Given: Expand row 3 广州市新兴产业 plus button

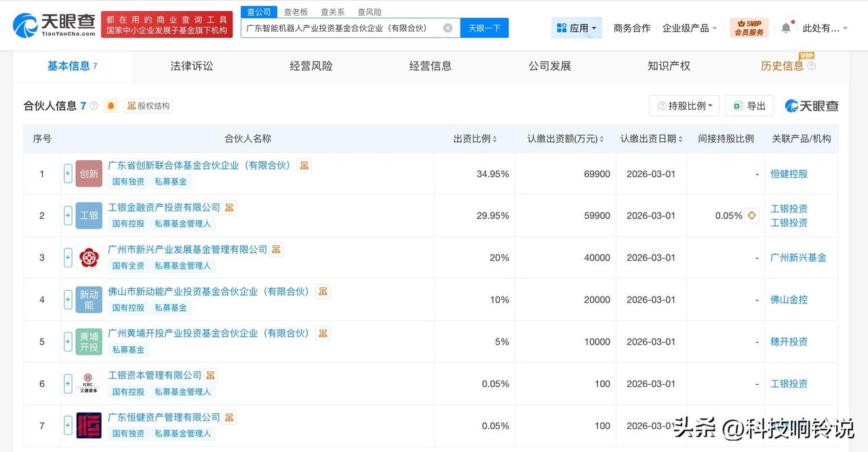Looking at the screenshot, I should coord(68,258).
